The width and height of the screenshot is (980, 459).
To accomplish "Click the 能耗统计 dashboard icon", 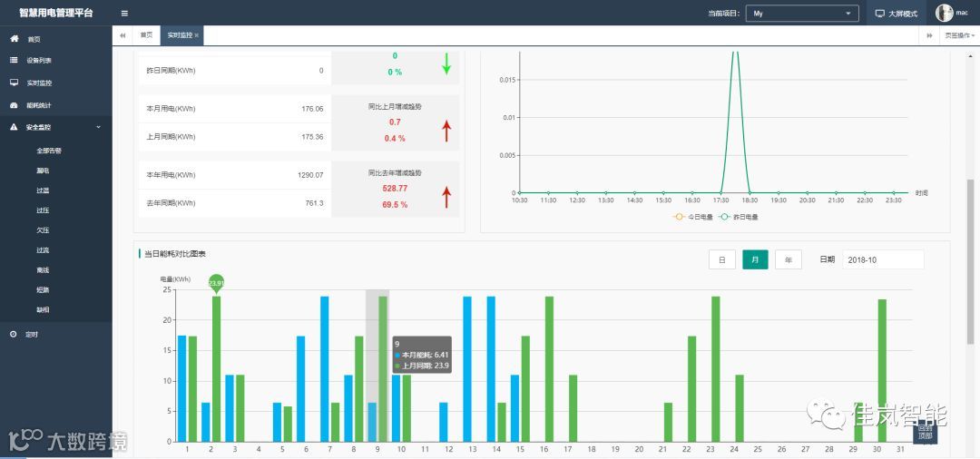I will [14, 105].
